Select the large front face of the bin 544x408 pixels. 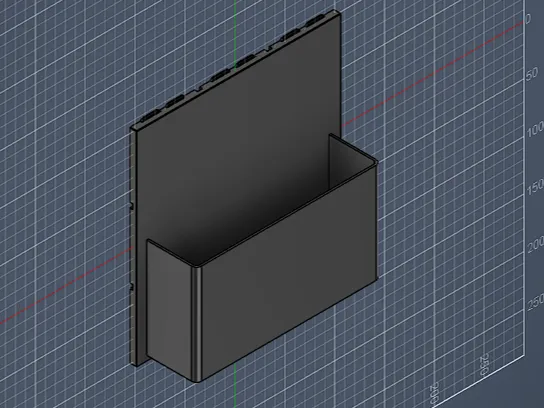click(x=288, y=274)
